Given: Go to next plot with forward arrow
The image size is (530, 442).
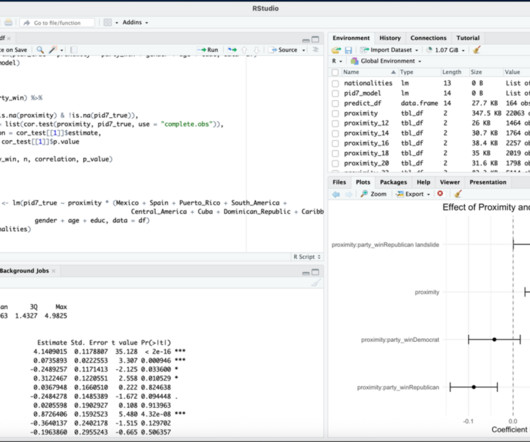Looking at the screenshot, I should pyautogui.click(x=348, y=194).
